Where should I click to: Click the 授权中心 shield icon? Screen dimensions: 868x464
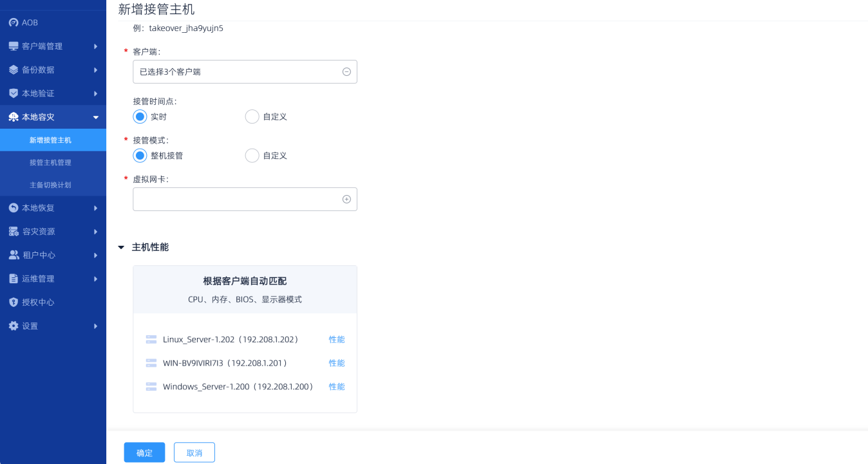pyautogui.click(x=14, y=302)
